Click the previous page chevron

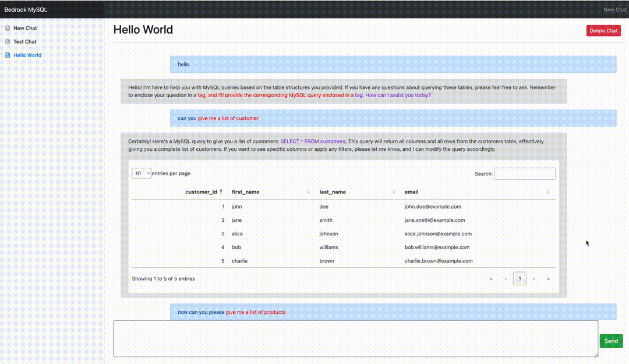click(505, 278)
